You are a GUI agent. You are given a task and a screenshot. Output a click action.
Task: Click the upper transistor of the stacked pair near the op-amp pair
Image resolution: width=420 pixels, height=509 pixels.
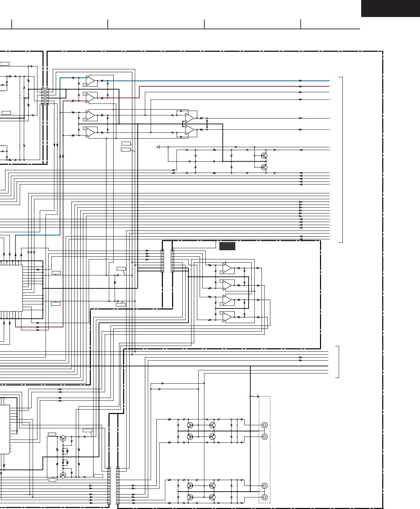pos(264,156)
